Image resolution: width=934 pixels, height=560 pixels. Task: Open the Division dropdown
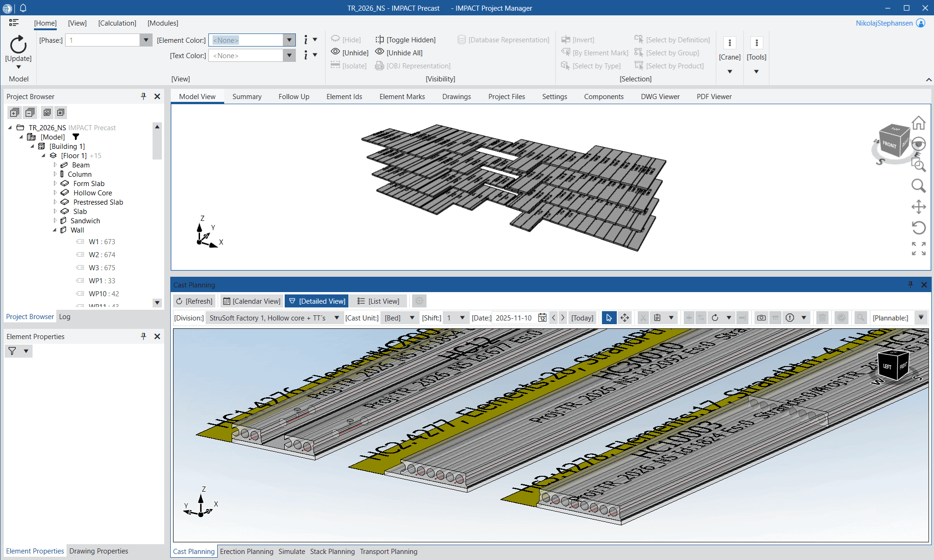click(336, 318)
